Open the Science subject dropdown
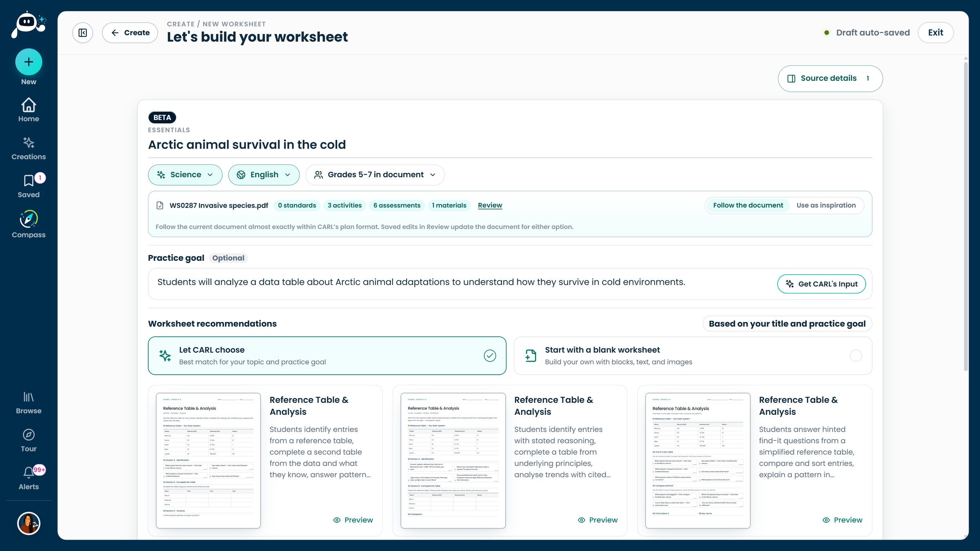The height and width of the screenshot is (551, 980). point(185,175)
